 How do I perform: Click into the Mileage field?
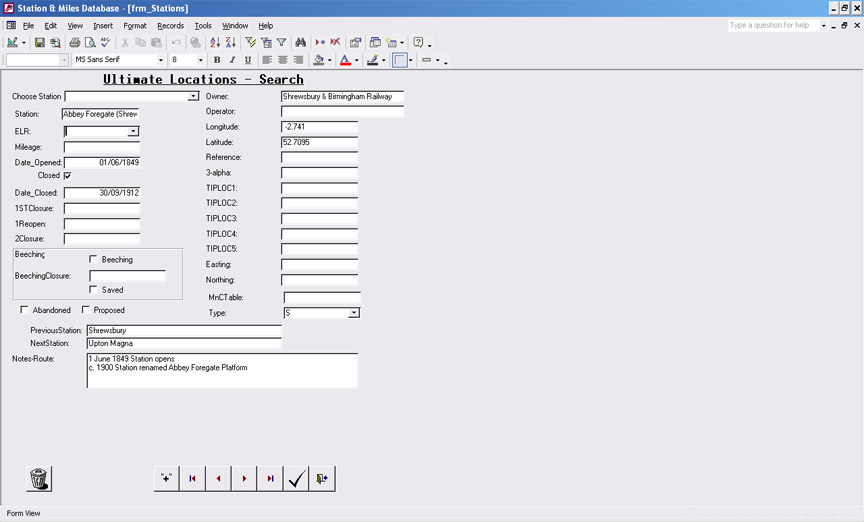102,147
